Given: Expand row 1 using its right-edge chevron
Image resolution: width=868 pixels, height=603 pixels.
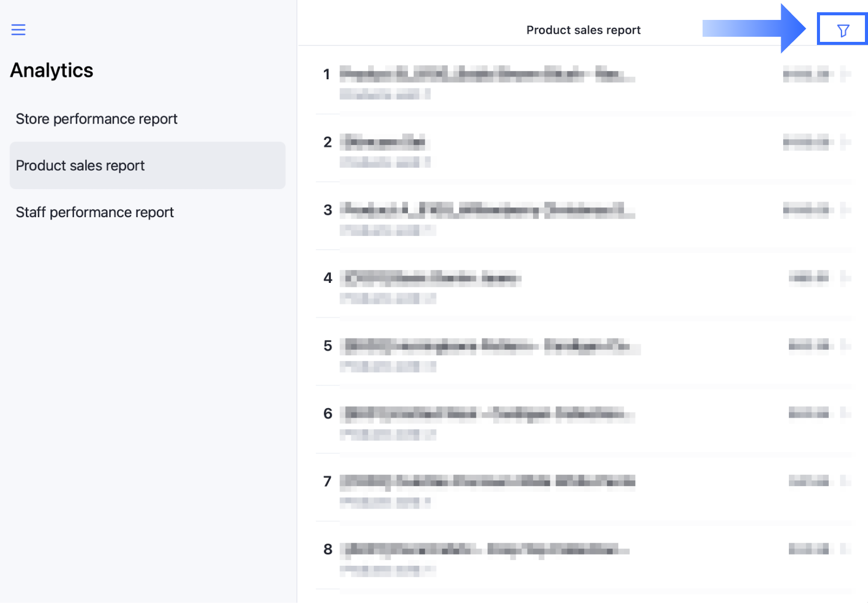Looking at the screenshot, I should pos(845,75).
